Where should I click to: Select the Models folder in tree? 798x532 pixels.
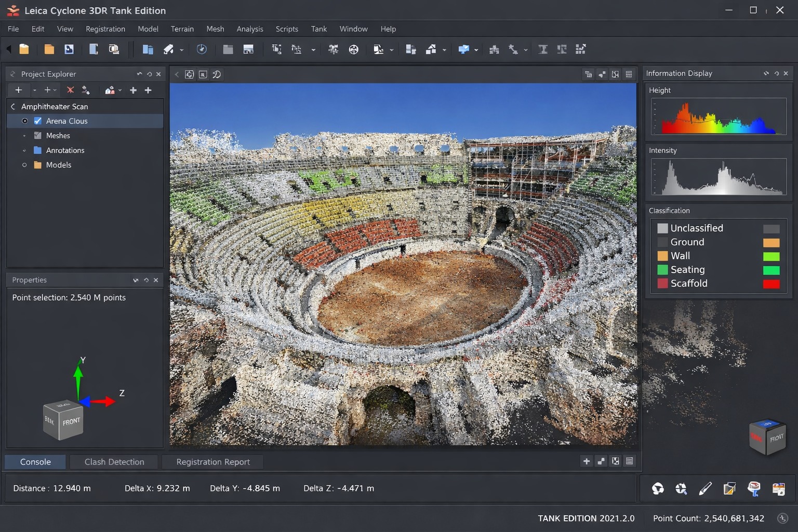59,165
